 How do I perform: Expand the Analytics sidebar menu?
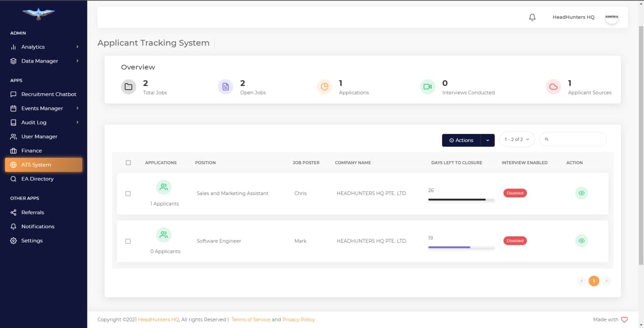pos(43,47)
